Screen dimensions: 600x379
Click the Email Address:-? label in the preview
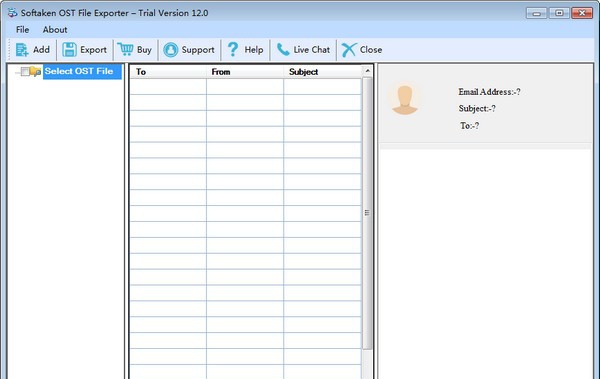(489, 92)
